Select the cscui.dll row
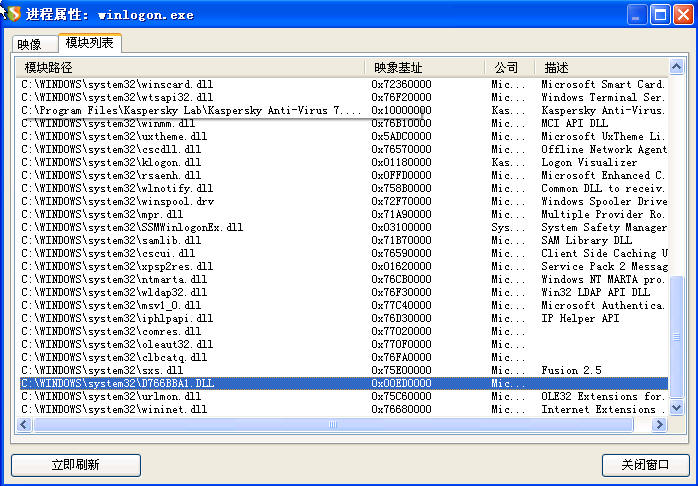This screenshot has width=698, height=486. 344,253
